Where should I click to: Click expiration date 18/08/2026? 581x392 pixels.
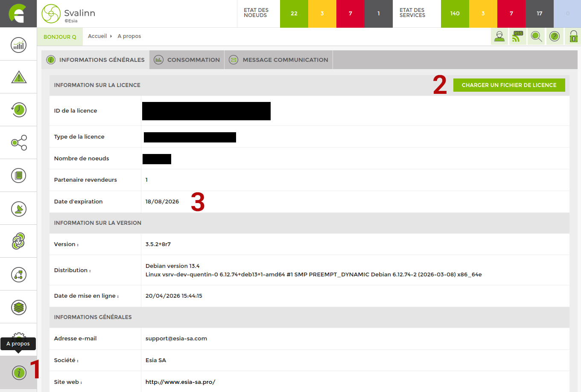click(x=162, y=201)
